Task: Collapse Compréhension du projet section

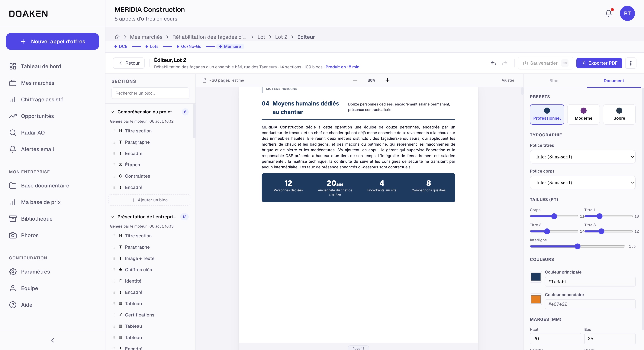Action: coord(112,112)
